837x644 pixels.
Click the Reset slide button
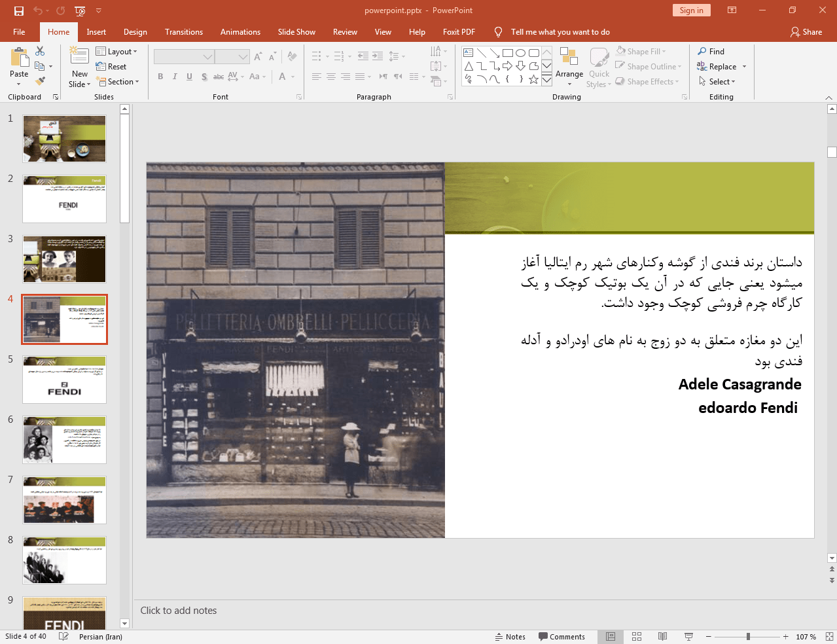111,67
